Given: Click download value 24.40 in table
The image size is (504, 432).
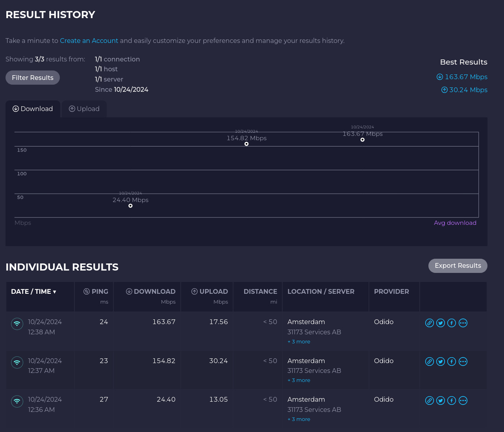Looking at the screenshot, I should [x=166, y=399].
